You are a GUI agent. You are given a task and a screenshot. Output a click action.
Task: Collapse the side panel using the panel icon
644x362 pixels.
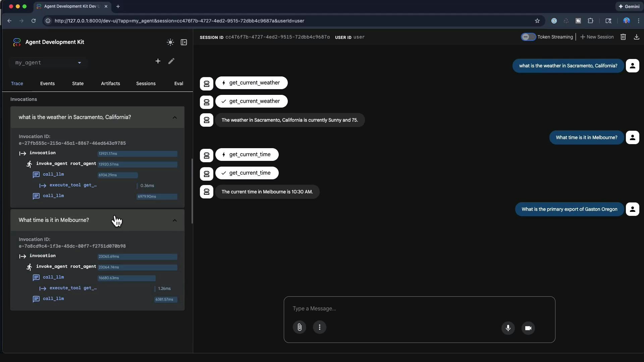coord(184,42)
